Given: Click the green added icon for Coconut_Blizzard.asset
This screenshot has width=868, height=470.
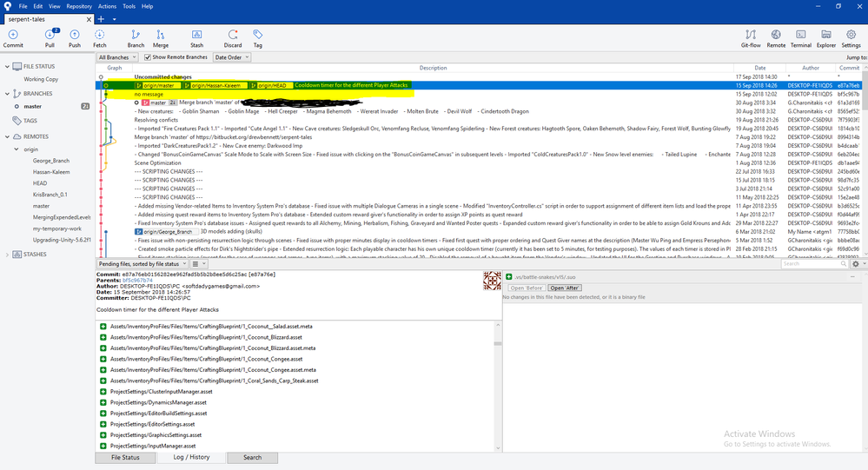Looking at the screenshot, I should coord(103,337).
